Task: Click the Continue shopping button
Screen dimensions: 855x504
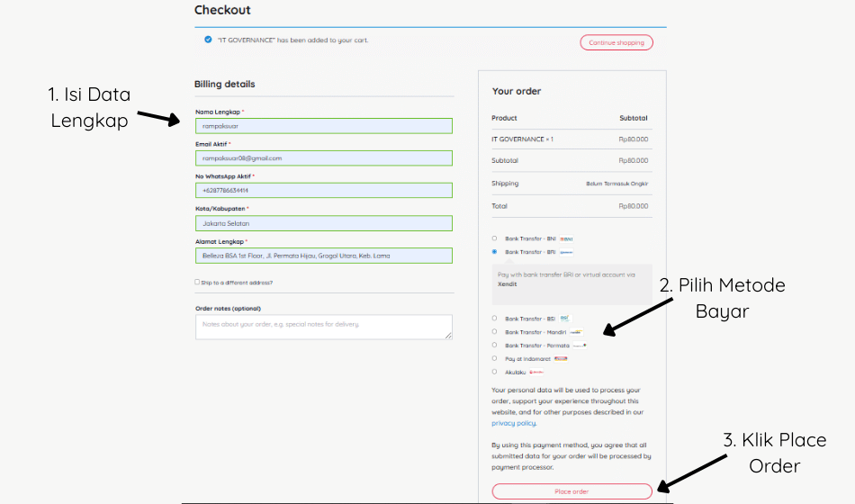Action: tap(616, 42)
